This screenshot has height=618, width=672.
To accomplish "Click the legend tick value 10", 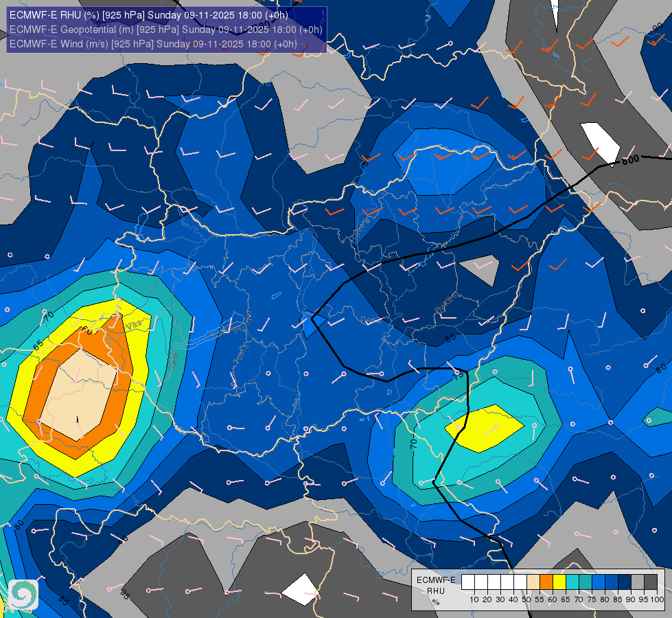I will click(474, 599).
